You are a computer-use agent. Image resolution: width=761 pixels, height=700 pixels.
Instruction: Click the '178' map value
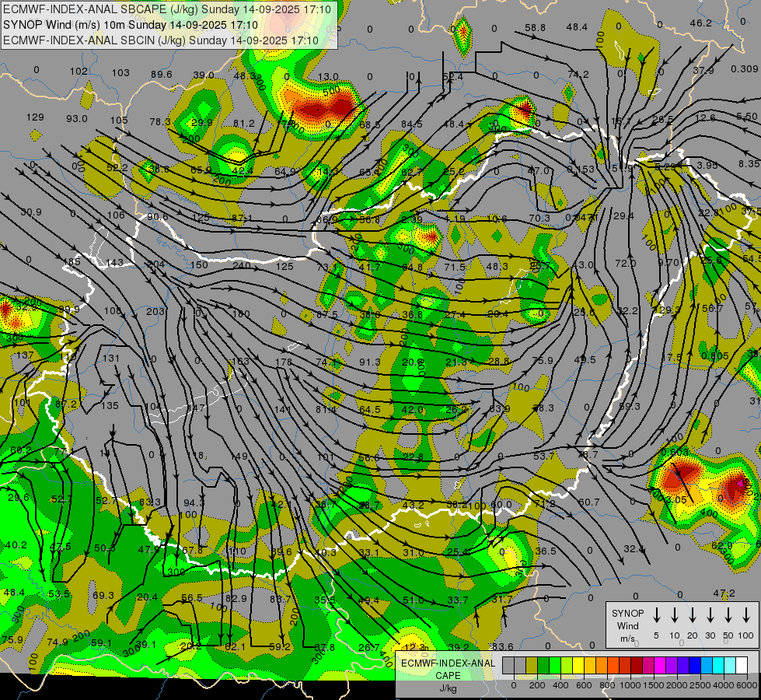pyautogui.click(x=284, y=362)
